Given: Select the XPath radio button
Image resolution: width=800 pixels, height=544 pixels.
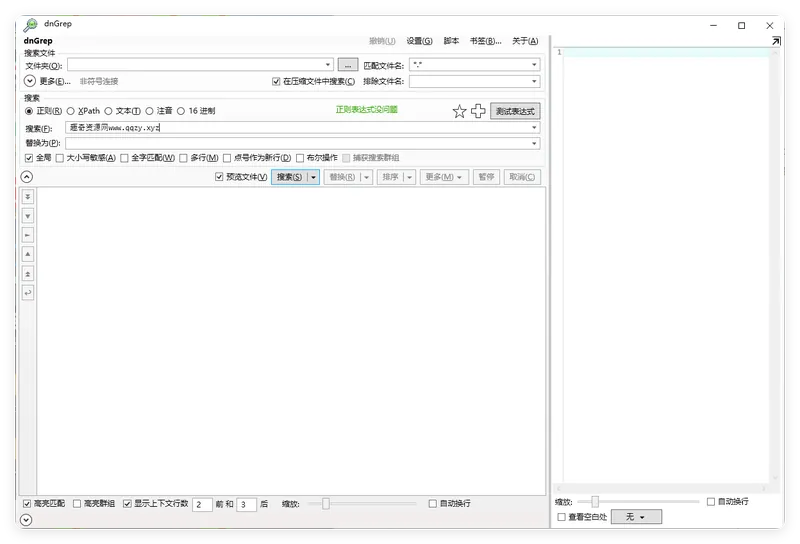Looking at the screenshot, I should (70, 111).
